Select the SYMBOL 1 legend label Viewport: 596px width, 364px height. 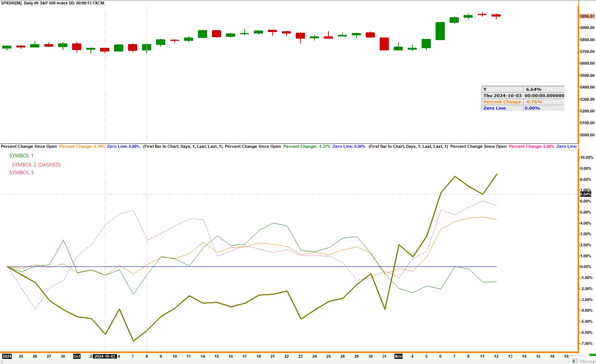click(x=21, y=156)
